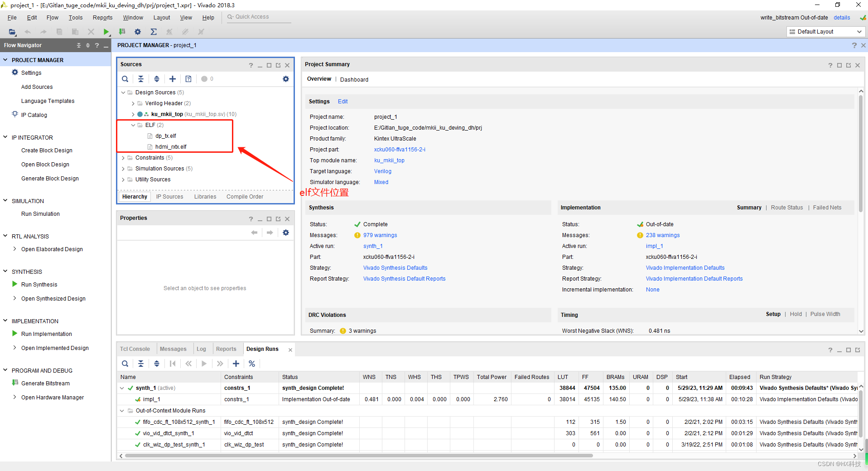
Task: Switch to the Tcl Console tab
Action: (135, 349)
